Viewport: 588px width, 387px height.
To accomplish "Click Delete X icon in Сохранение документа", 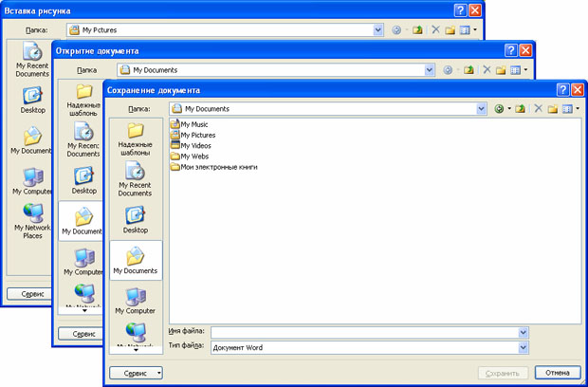I will [538, 109].
